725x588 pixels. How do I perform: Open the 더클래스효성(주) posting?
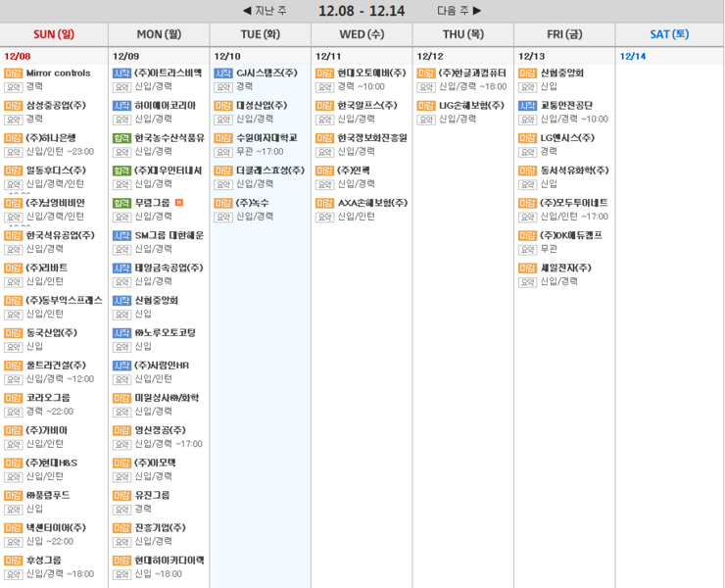coord(270,171)
